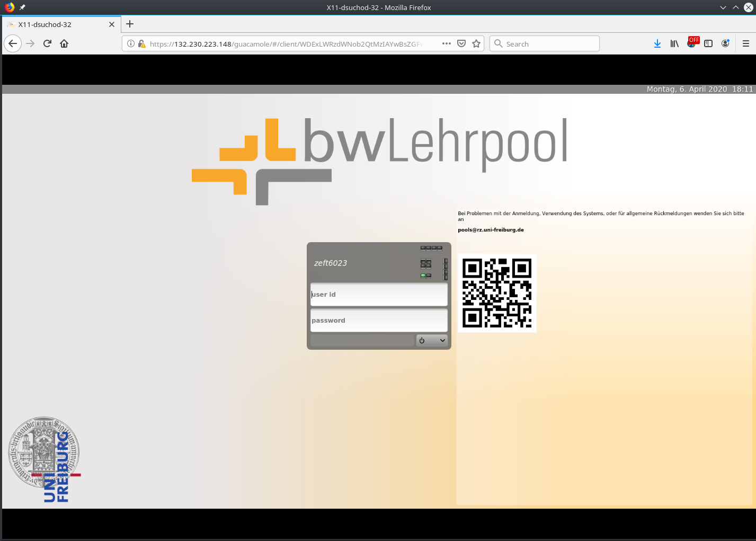Show site information for this page
The height and width of the screenshot is (541, 756).
tap(131, 43)
